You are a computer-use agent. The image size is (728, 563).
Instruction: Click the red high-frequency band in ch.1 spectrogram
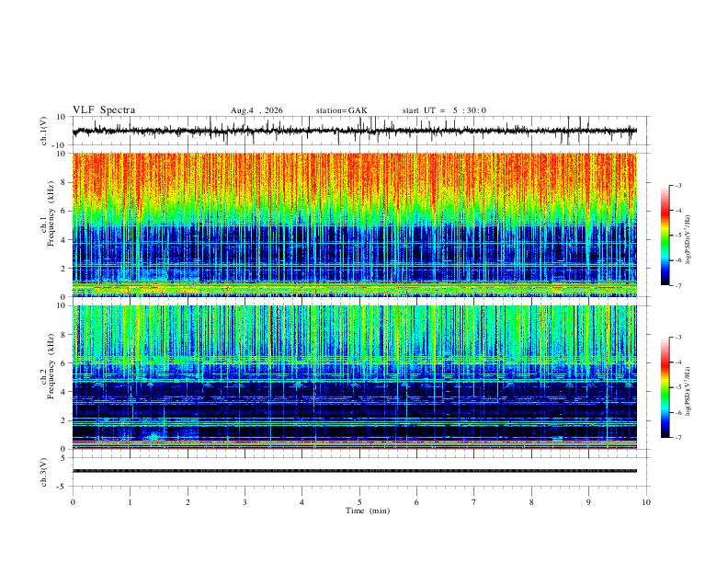(355, 177)
